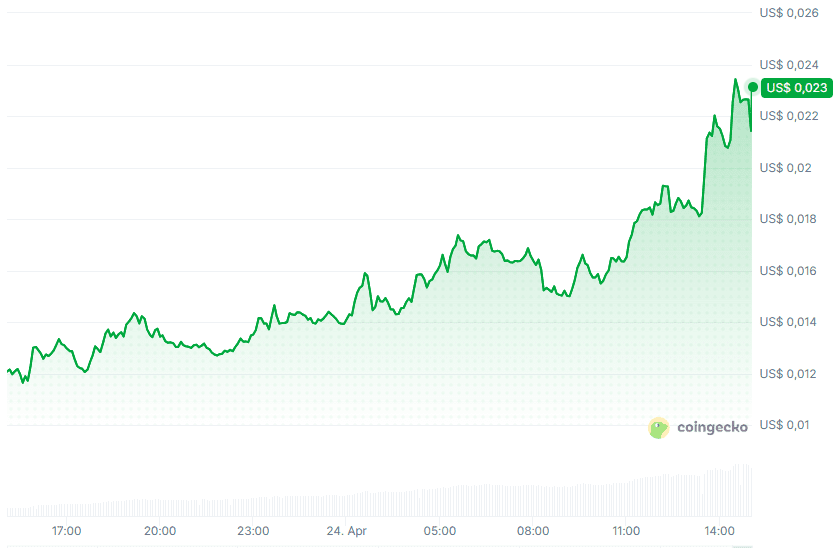Screen dimensions: 835x548
Task: Select the 11:00 time axis label
Action: (x=626, y=531)
